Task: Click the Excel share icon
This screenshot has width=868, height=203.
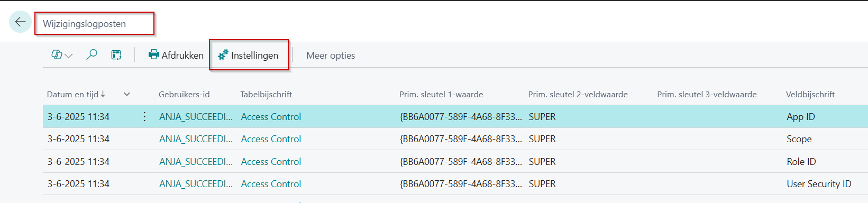Action: click(x=57, y=54)
